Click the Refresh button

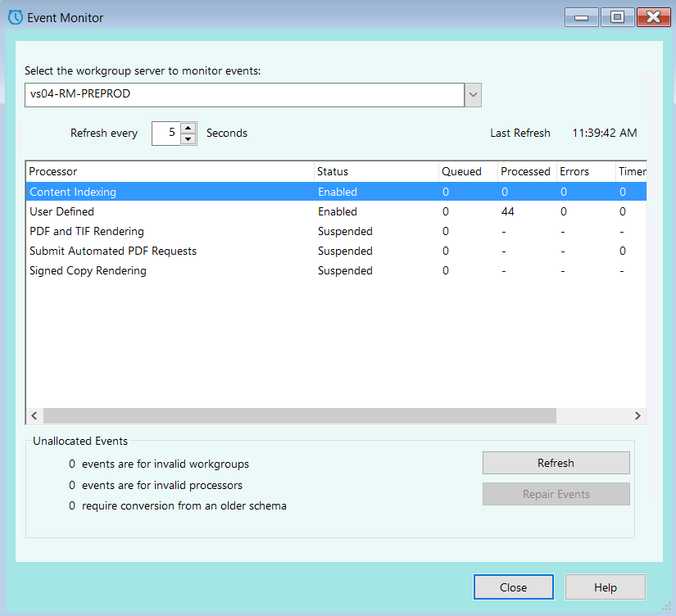click(556, 463)
